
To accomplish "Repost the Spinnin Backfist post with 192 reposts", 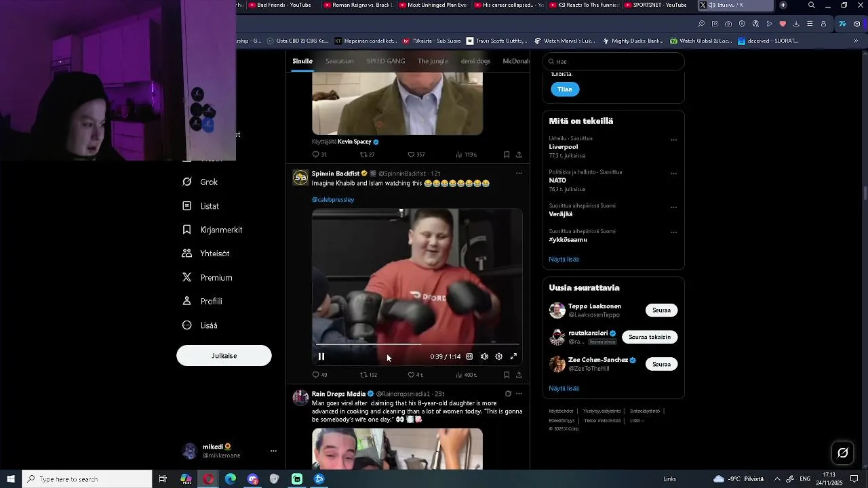I will pyautogui.click(x=368, y=375).
